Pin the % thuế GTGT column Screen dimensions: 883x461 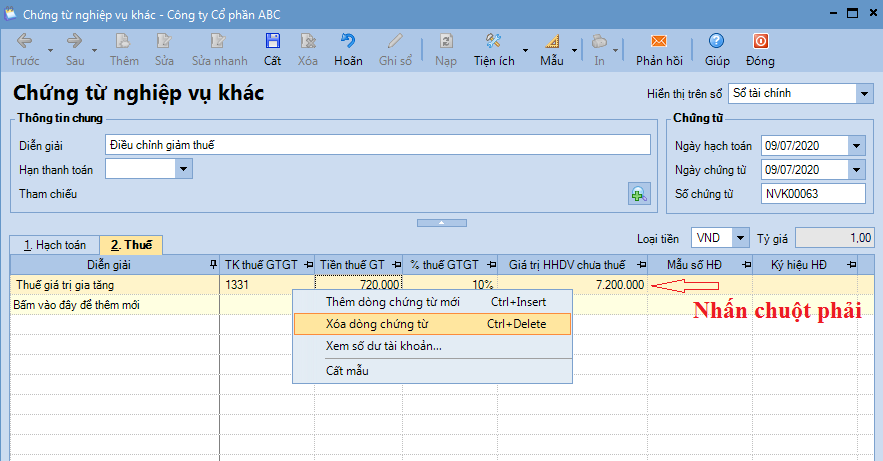tap(492, 265)
